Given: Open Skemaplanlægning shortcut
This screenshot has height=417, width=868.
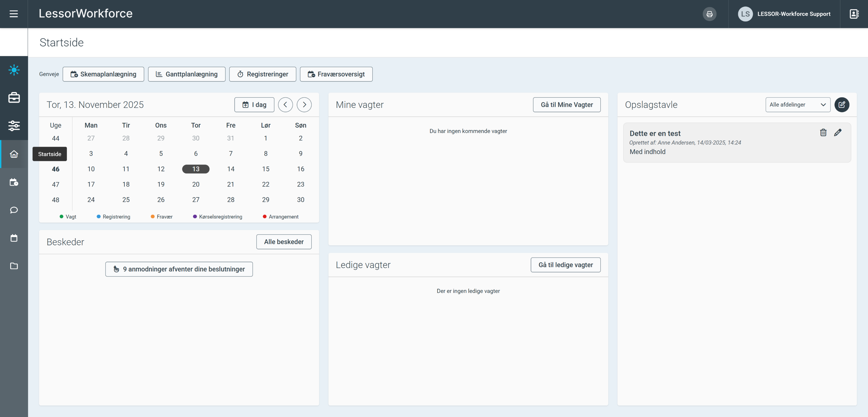Looking at the screenshot, I should pos(103,74).
